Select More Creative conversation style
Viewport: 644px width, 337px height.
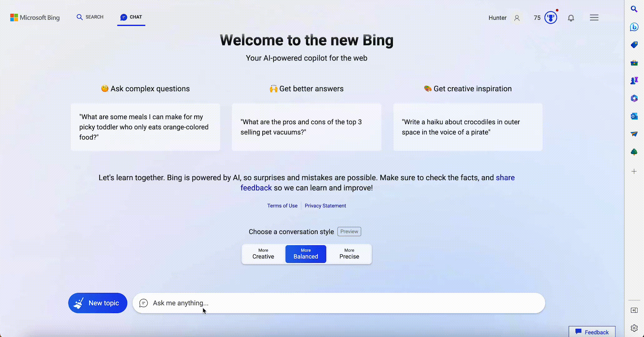(263, 254)
